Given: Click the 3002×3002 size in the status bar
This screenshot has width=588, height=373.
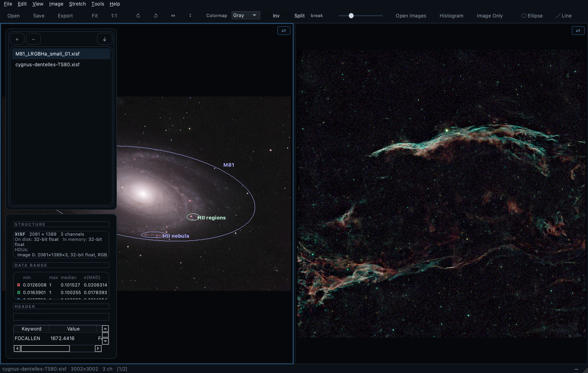Looking at the screenshot, I should coord(84,369).
